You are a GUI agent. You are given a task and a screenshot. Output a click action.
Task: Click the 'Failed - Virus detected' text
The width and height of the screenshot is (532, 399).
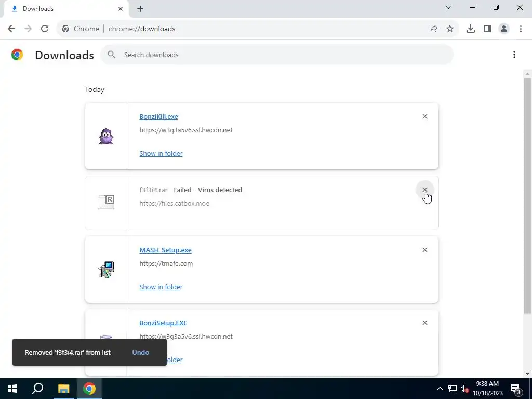click(x=208, y=190)
